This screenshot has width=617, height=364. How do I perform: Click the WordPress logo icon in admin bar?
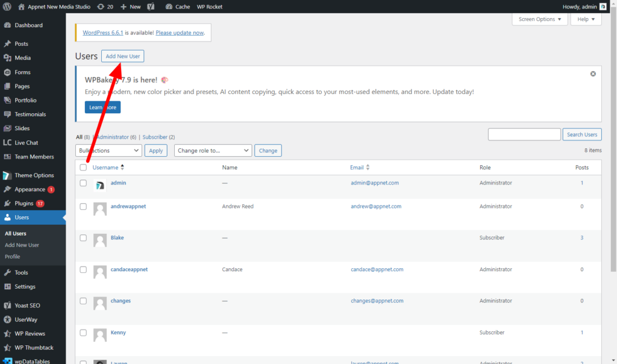(7, 7)
